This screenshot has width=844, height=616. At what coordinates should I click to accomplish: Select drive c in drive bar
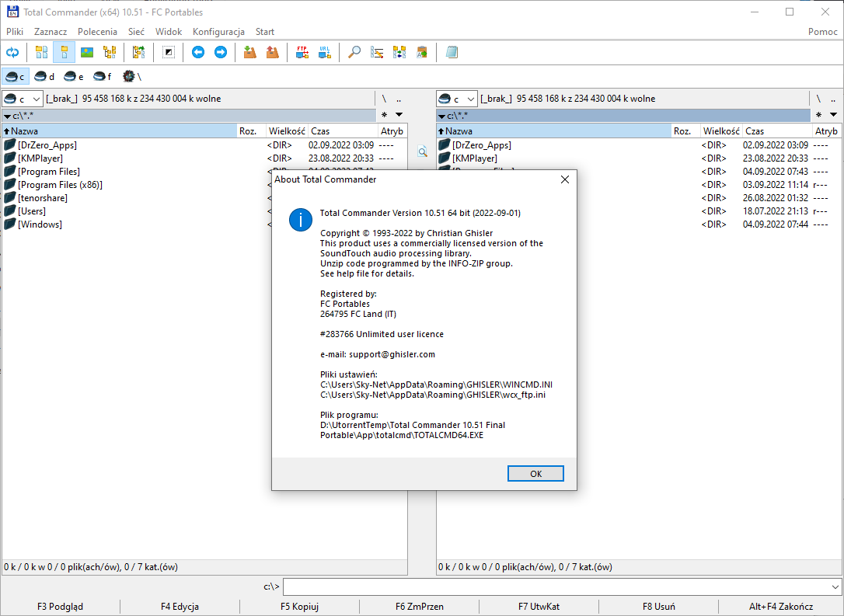(x=15, y=77)
